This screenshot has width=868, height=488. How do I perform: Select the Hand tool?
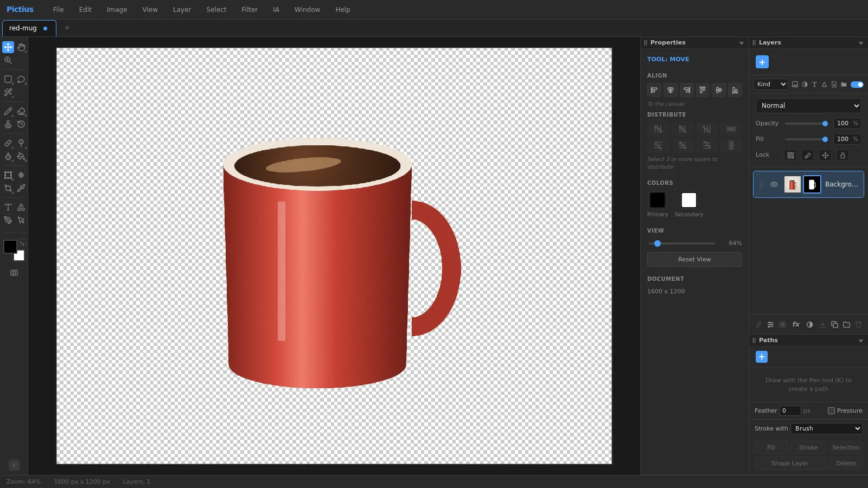(x=21, y=47)
